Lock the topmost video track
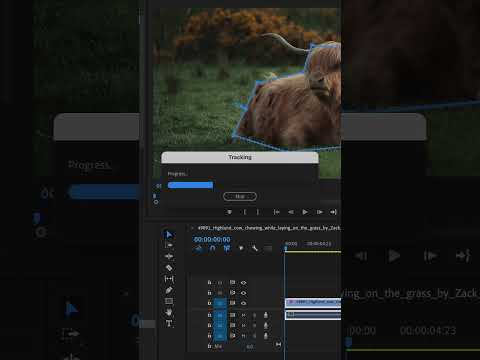This screenshot has height=360, width=480. coord(209,283)
